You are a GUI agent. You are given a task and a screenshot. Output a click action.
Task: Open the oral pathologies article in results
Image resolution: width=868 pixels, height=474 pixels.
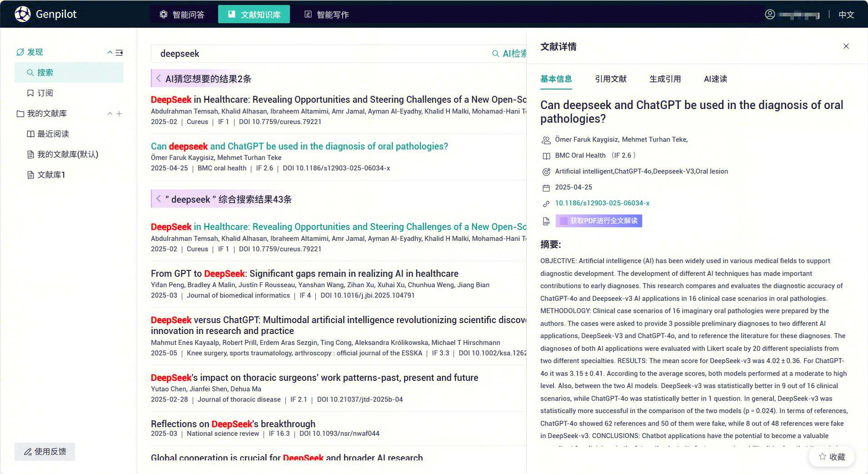point(299,146)
